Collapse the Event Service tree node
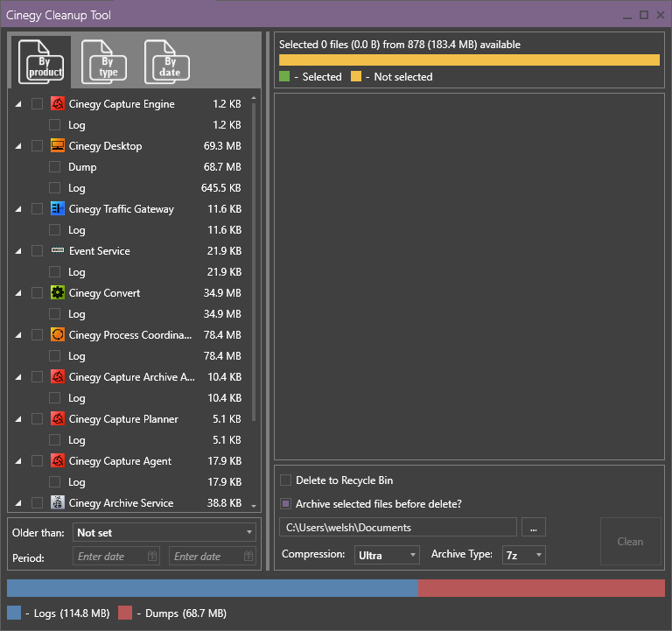672x631 pixels. 18,251
